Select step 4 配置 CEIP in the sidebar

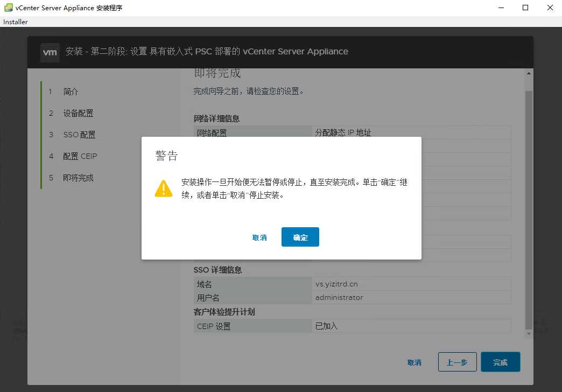[x=79, y=156]
